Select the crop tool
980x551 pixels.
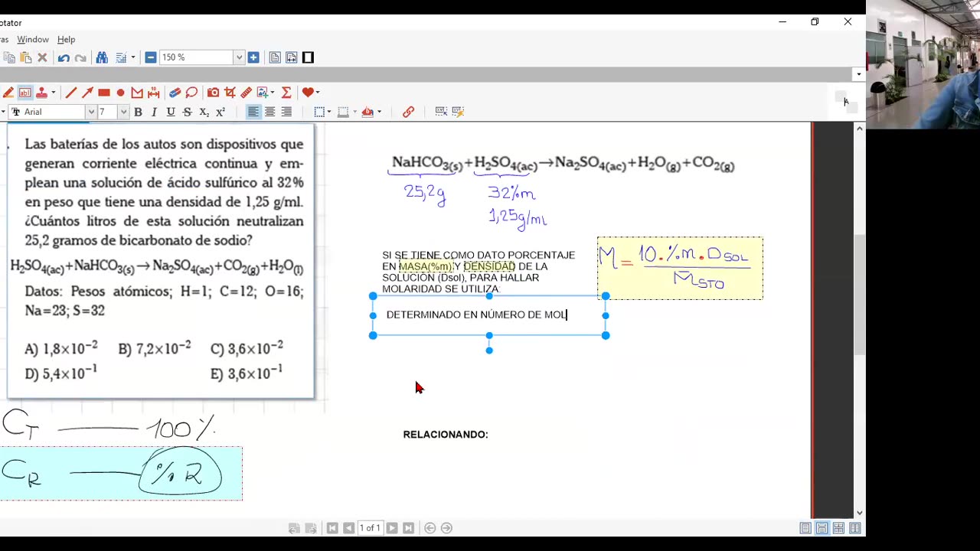tap(230, 93)
